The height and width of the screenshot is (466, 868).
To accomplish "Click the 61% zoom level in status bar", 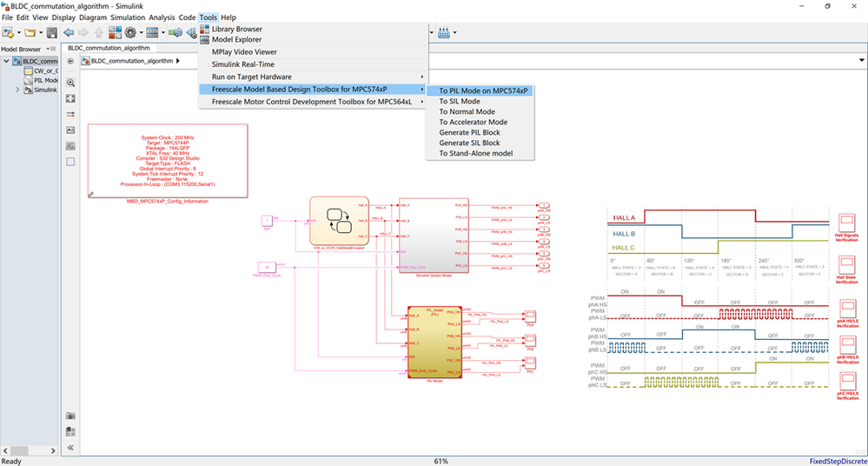I will [x=441, y=461].
